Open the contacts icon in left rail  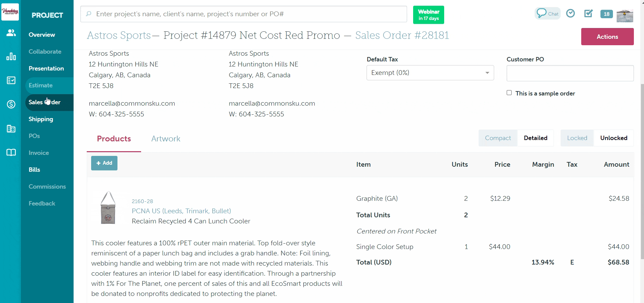pos(11,33)
